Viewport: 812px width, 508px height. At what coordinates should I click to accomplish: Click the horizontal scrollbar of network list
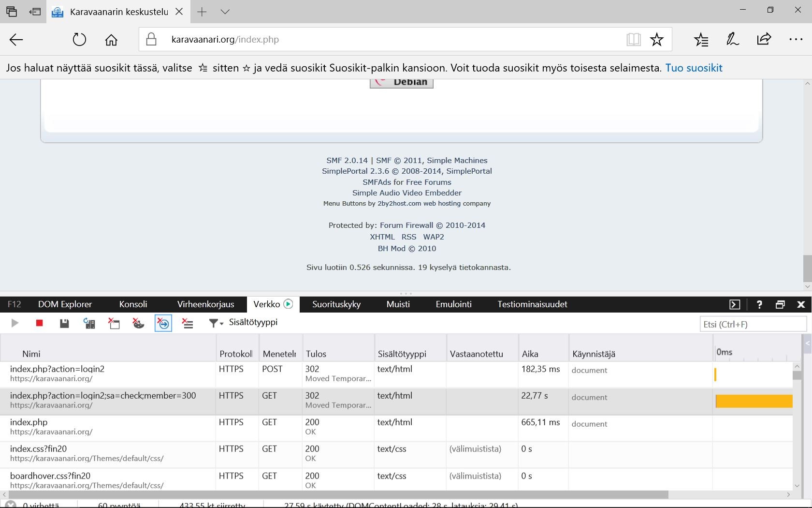coord(338,494)
